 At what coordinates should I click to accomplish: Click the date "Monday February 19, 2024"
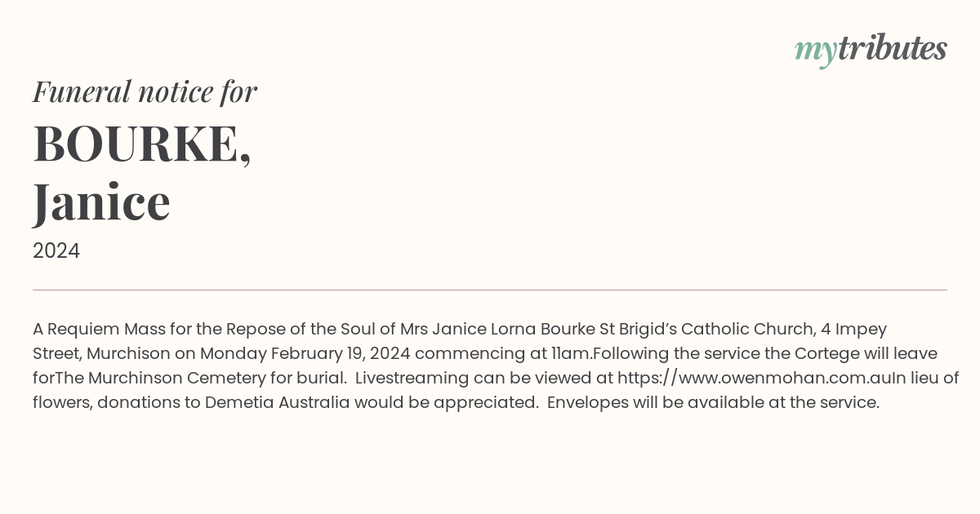304,353
